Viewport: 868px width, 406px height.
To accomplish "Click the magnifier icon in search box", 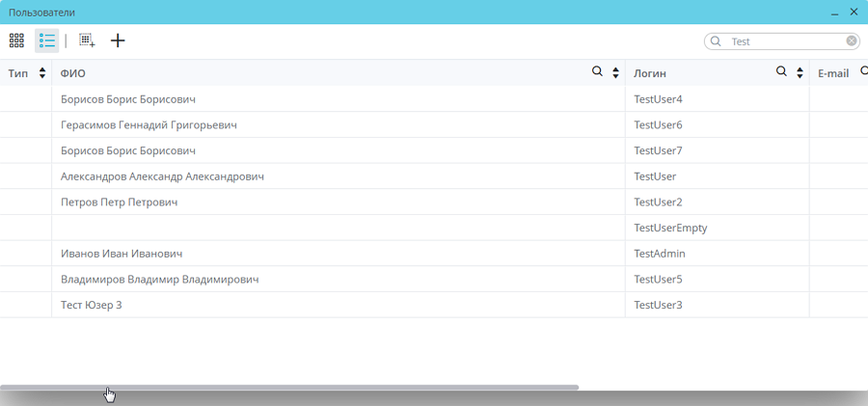I will 716,41.
